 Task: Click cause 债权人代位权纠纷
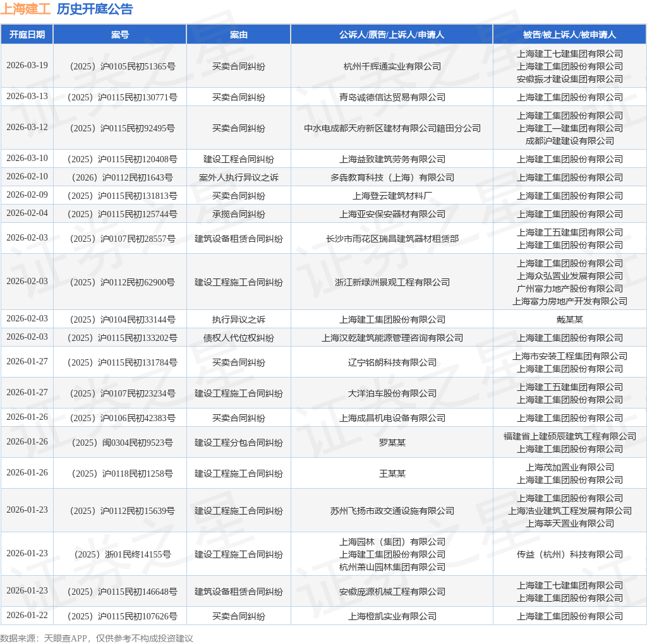pos(238,338)
